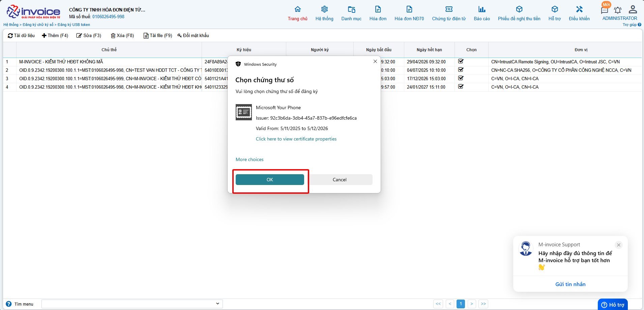Click Hệ thống breadcrumb link
Viewport: 644px width, 310px height.
pos(11,25)
